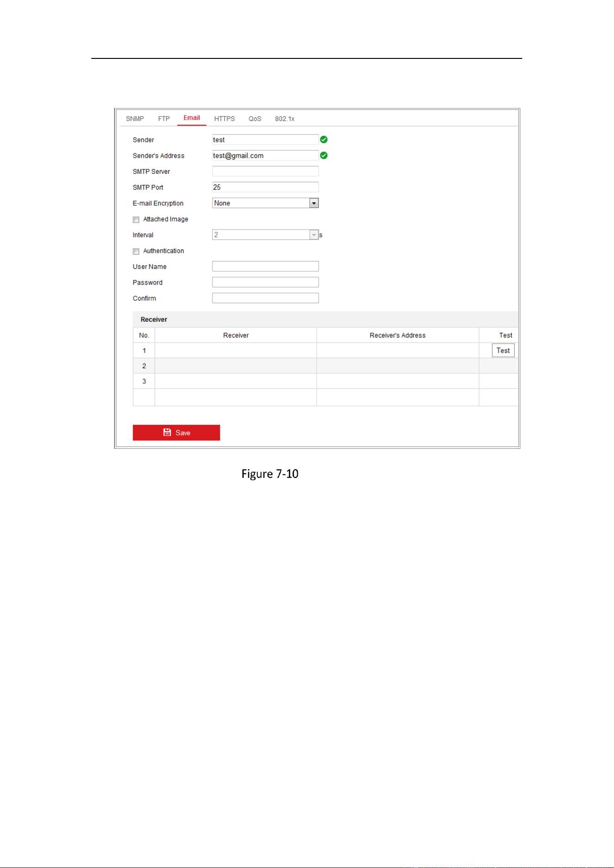Click the Receiver's Address cell in row 2
614x868 pixels.
pyautogui.click(x=397, y=366)
